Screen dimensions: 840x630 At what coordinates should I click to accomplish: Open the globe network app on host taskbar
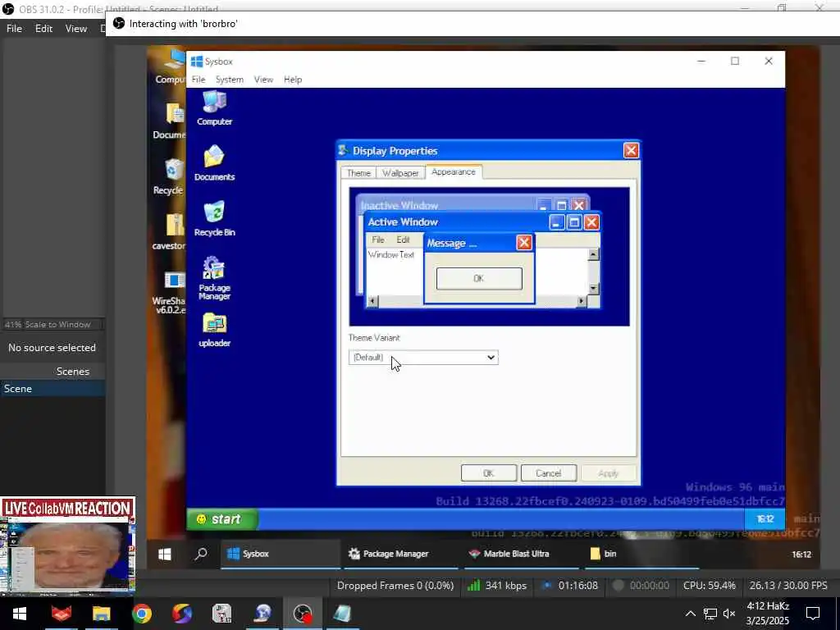pyautogui.click(x=262, y=614)
